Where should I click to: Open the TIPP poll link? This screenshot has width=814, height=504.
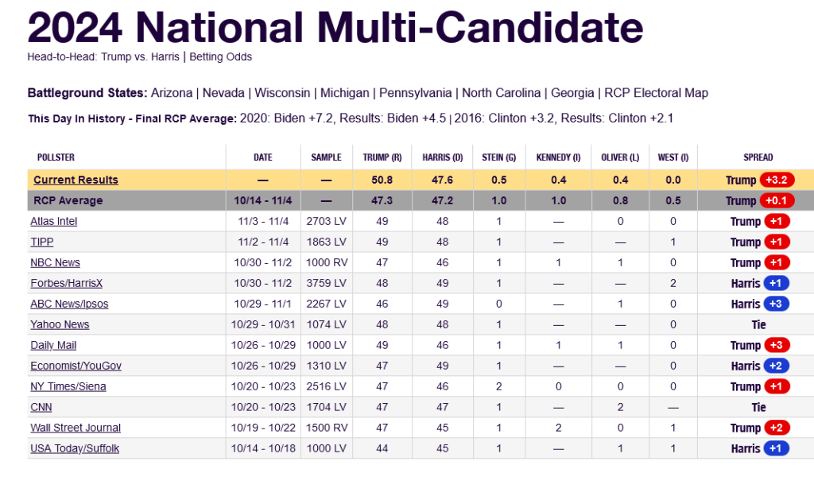coord(41,242)
